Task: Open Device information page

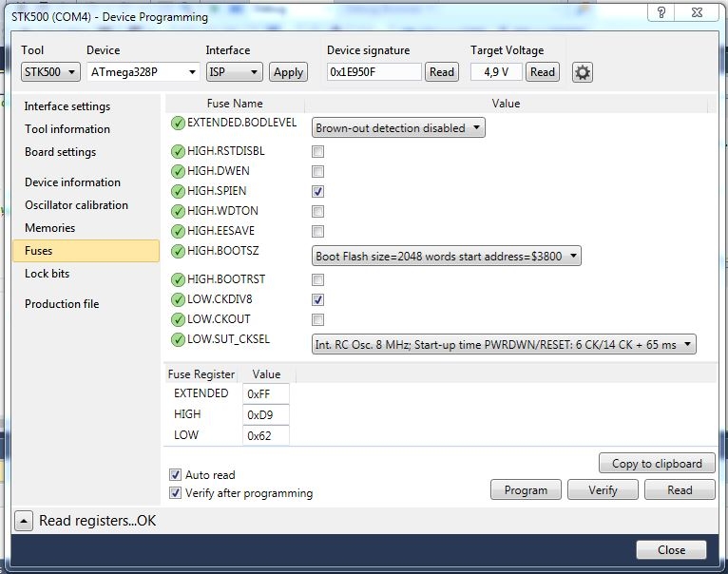Action: pyautogui.click(x=72, y=182)
